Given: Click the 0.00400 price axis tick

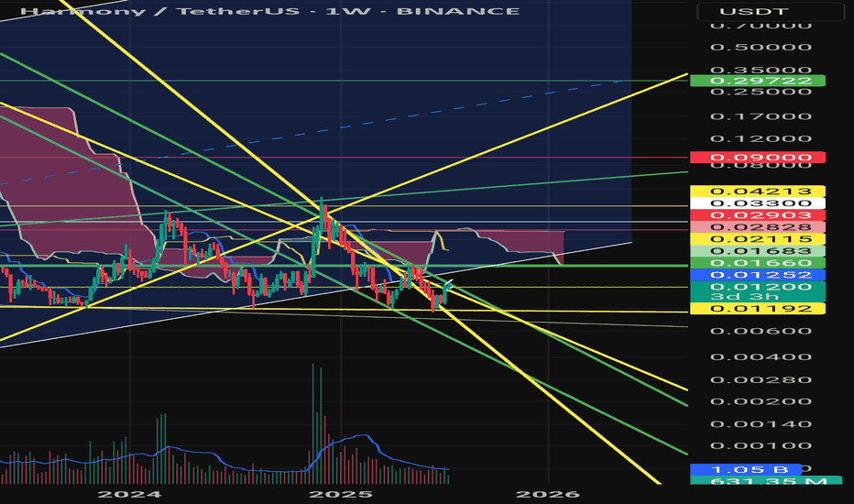Looking at the screenshot, I should point(761,356).
